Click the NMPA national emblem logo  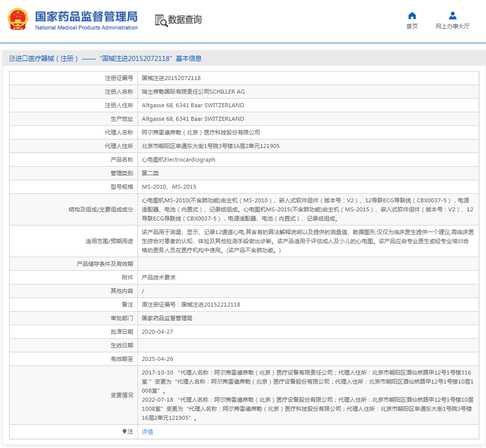pyautogui.click(x=18, y=20)
